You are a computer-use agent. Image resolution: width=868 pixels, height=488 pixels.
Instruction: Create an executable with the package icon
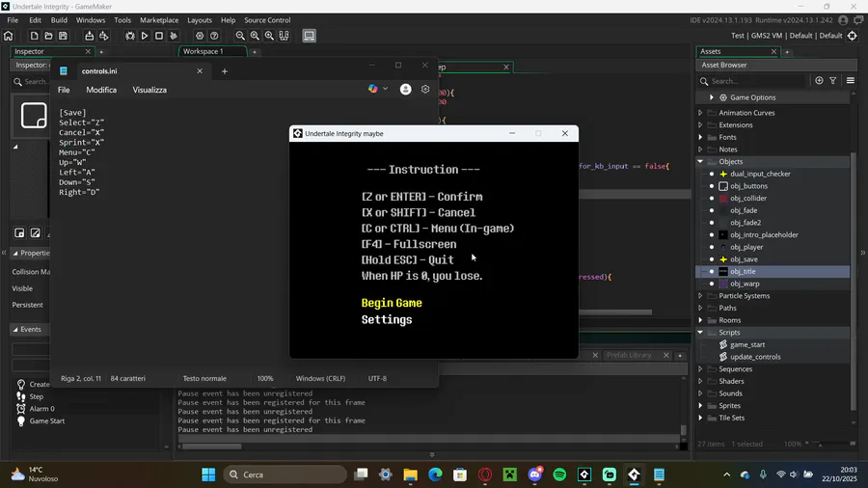(89, 36)
